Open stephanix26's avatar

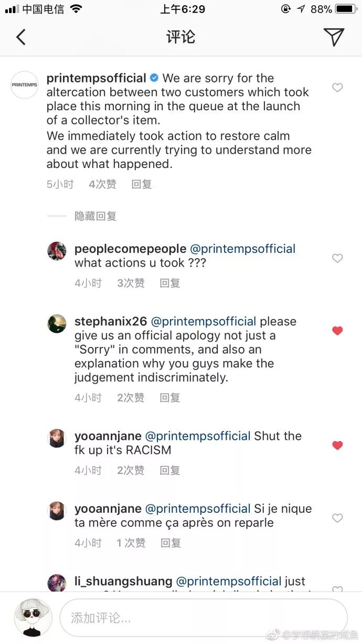[57, 324]
